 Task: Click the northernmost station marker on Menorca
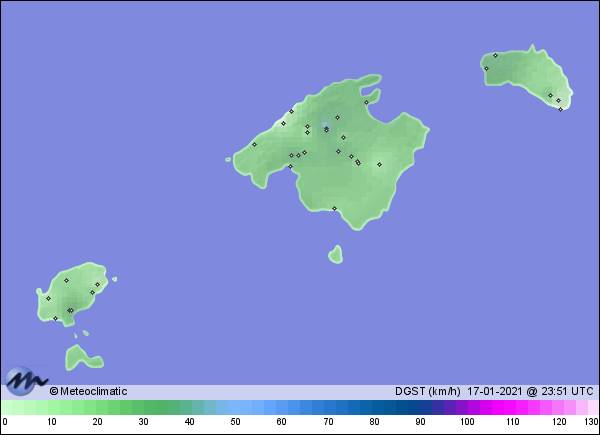tap(495, 55)
